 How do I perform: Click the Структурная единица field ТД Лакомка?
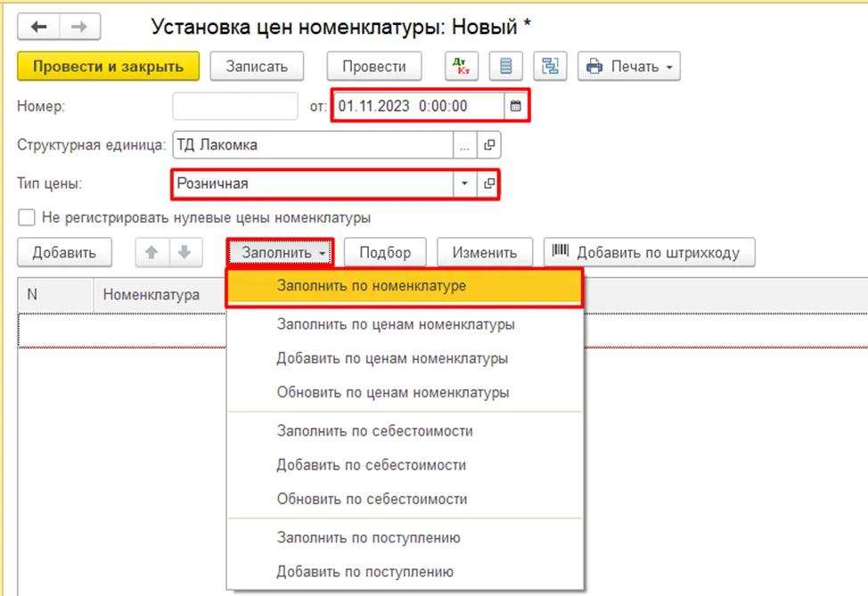(x=313, y=145)
